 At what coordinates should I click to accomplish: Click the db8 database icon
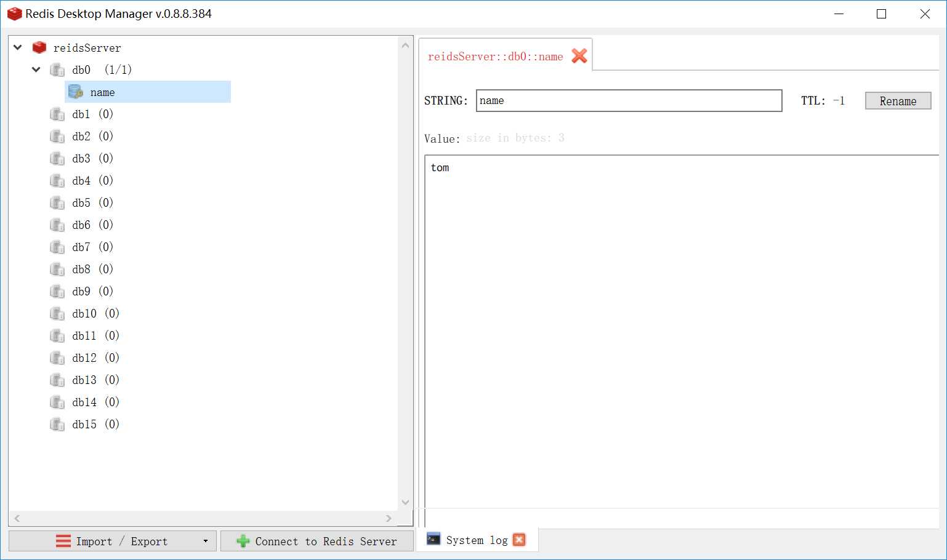coord(57,269)
